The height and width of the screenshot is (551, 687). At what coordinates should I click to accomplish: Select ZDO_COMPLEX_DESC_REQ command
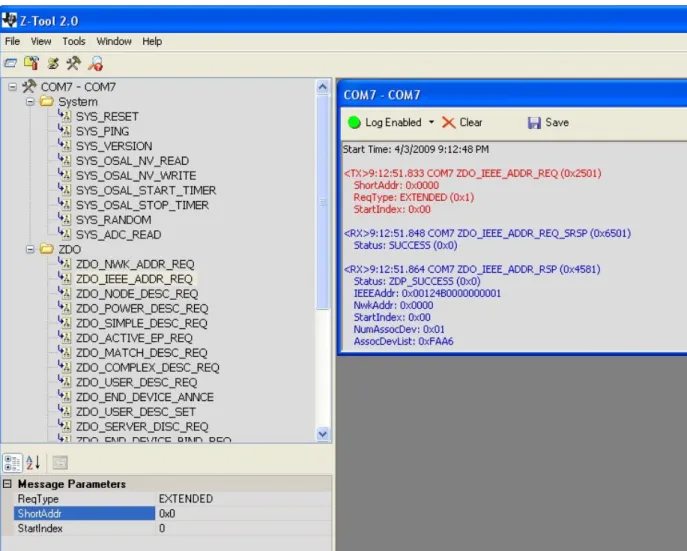(x=148, y=367)
